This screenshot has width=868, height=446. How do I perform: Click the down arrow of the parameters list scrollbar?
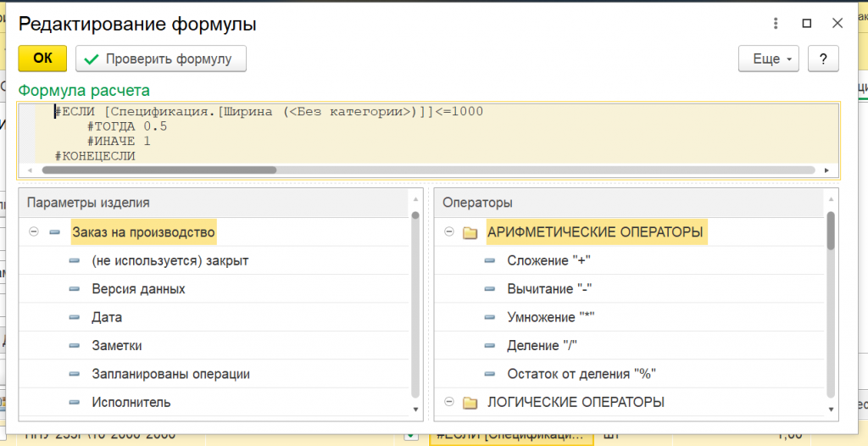point(415,410)
